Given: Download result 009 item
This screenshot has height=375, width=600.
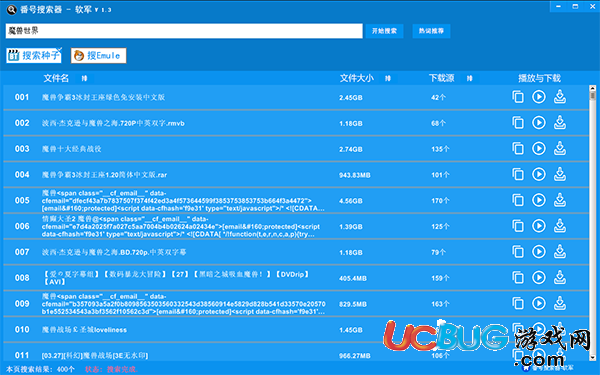Looking at the screenshot, I should point(560,303).
